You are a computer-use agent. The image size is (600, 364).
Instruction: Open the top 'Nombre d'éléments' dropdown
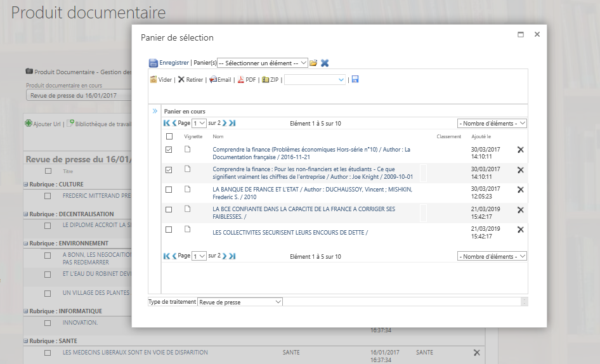(492, 123)
